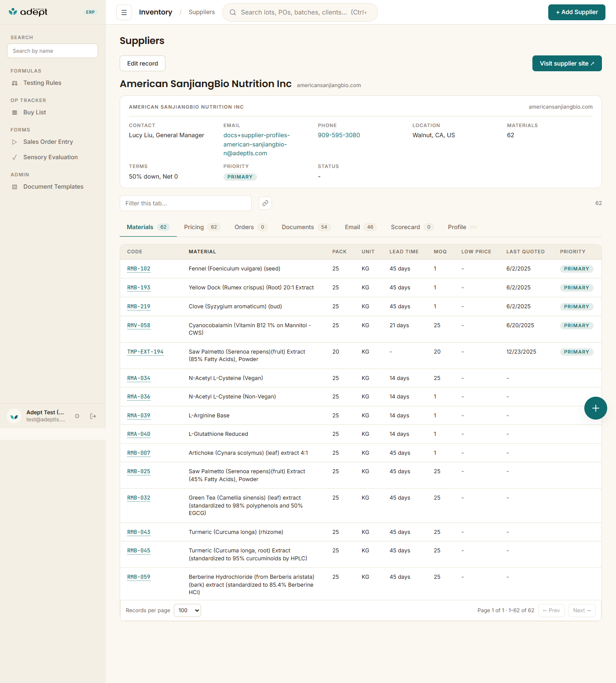This screenshot has height=683, width=616.
Task: Click the supplier email address link
Action: [x=257, y=144]
